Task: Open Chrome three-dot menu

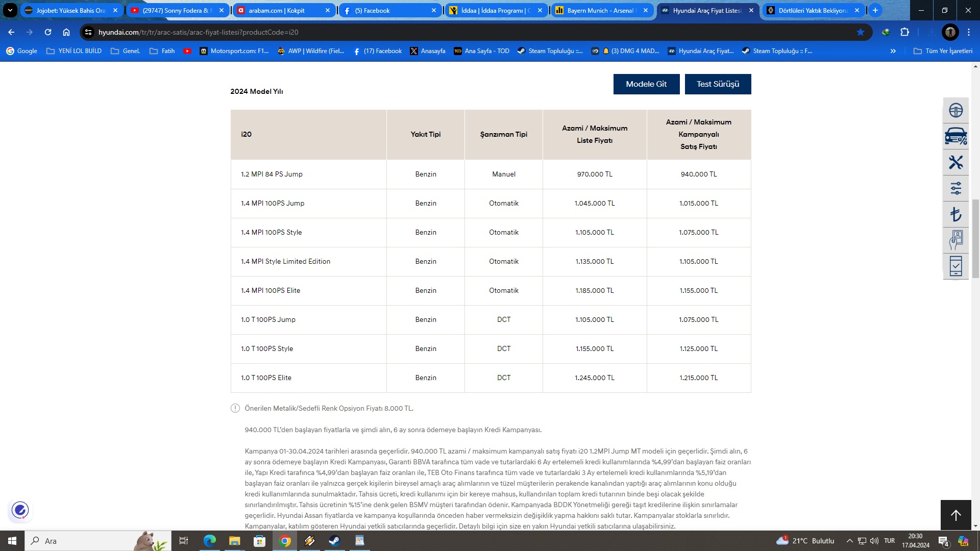Action: pos(969,32)
